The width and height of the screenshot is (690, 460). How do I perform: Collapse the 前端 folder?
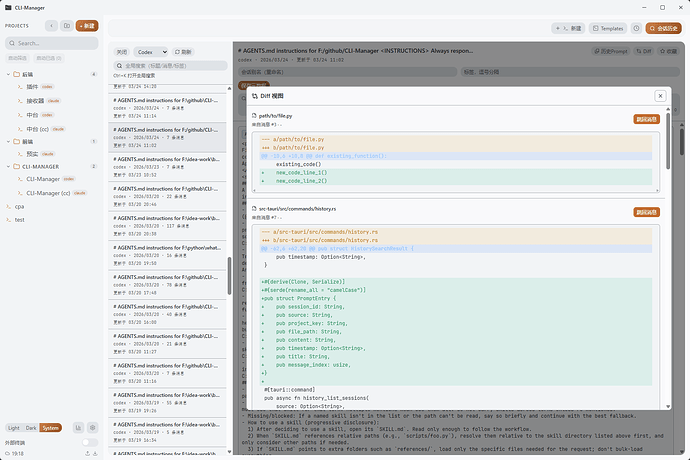pos(8,142)
